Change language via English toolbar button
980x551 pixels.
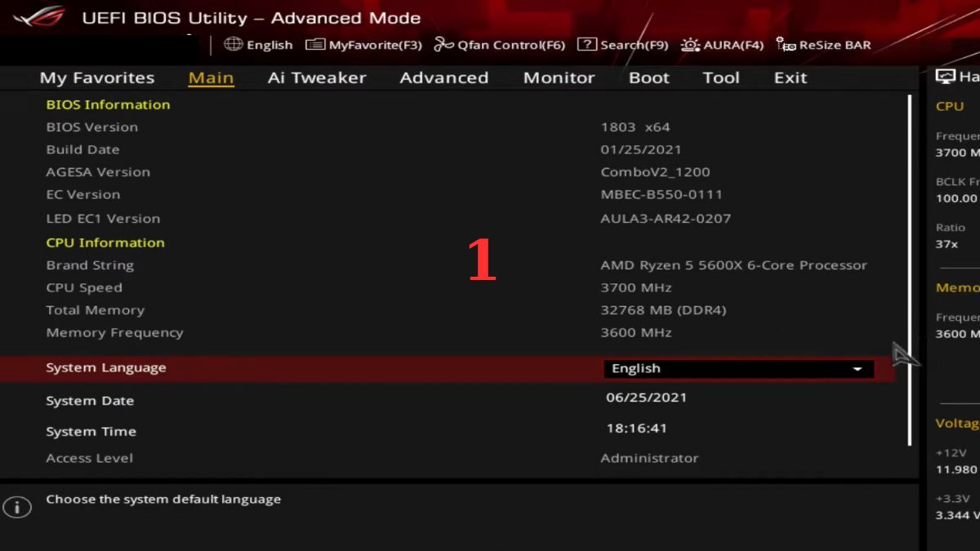click(258, 45)
